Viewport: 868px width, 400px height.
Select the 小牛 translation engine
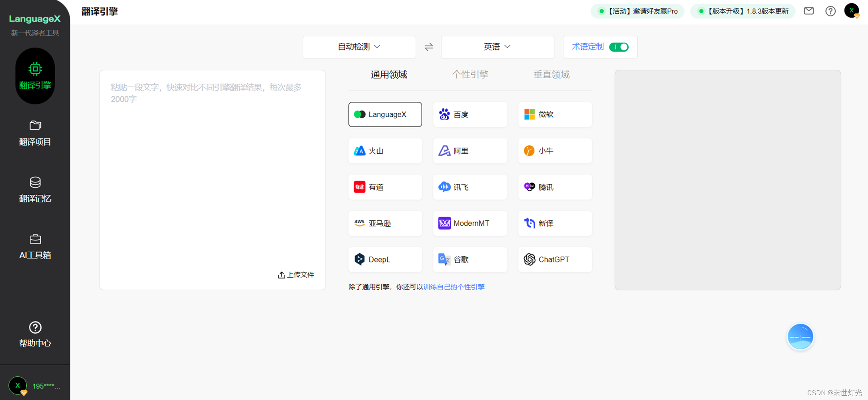(x=555, y=151)
